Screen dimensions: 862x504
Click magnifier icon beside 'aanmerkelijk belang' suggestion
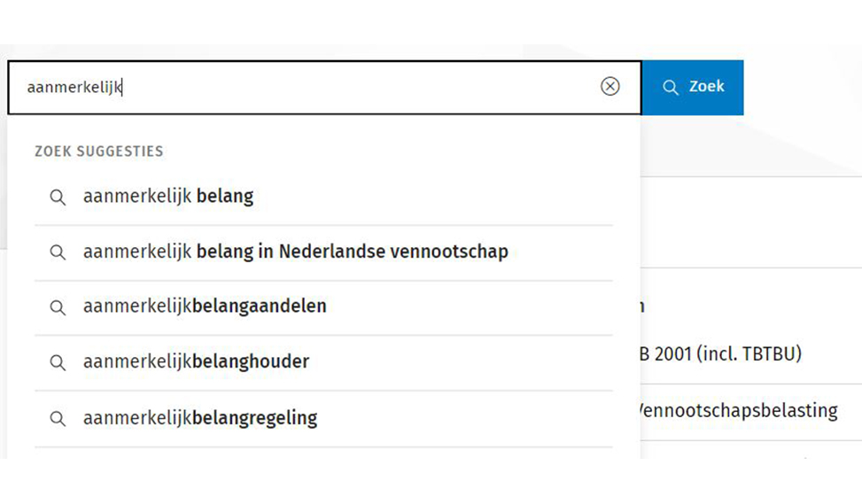pyautogui.click(x=58, y=198)
